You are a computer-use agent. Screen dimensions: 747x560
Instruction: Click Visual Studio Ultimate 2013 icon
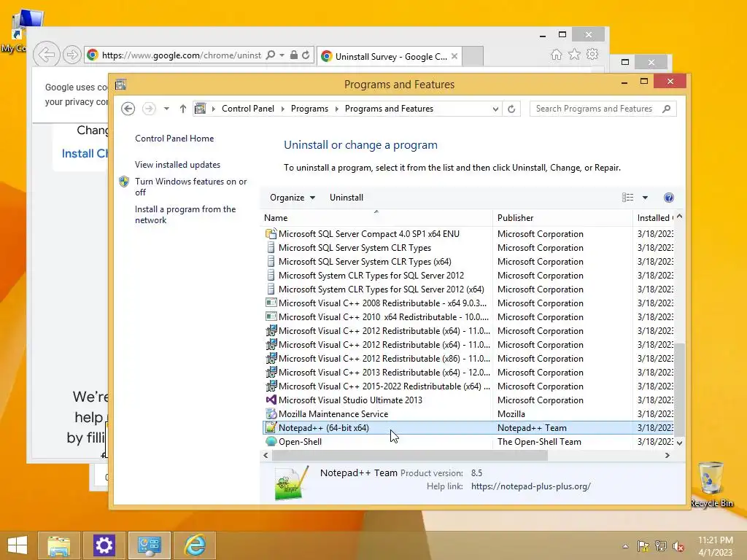click(271, 400)
